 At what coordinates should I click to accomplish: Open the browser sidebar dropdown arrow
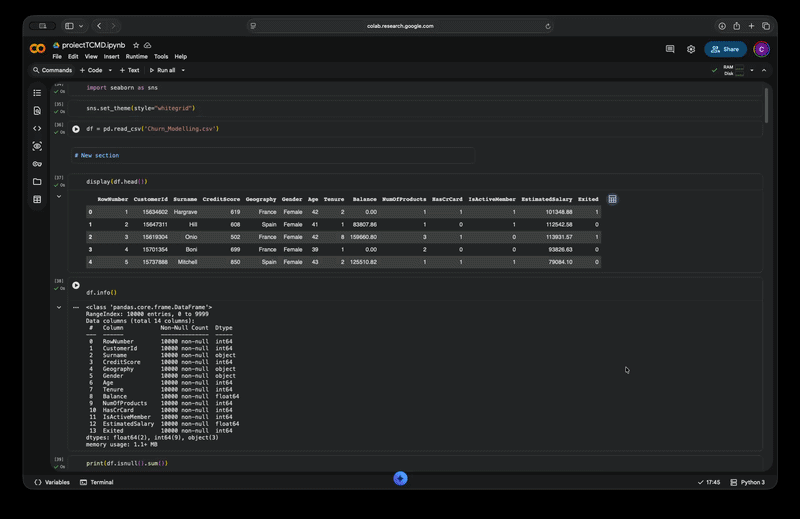click(x=81, y=26)
